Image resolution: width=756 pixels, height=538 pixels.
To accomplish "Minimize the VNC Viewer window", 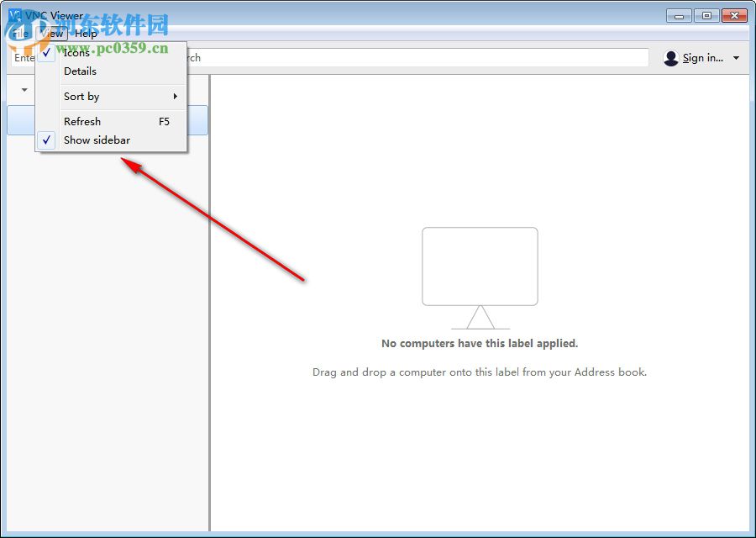I will click(x=678, y=15).
